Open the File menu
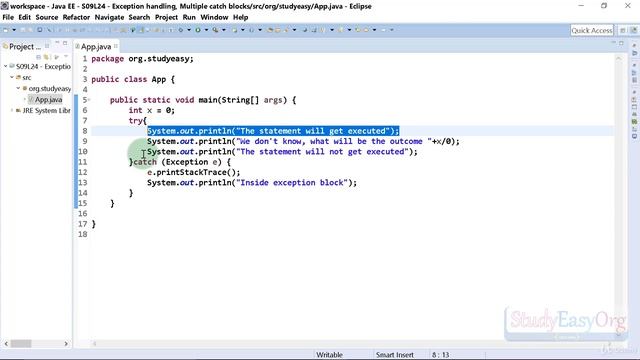 (x=8, y=17)
